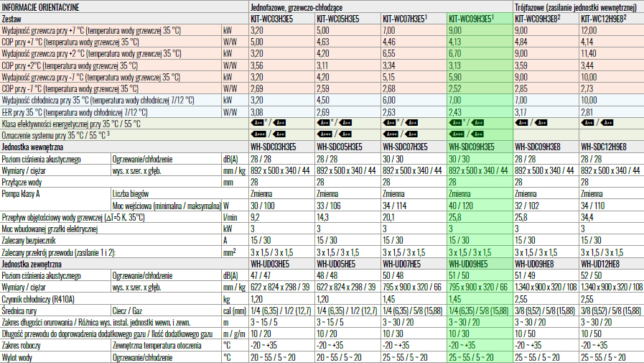Click 'Jednostka zewnętrzna' section heading
Screen dimensions: 644x363
[32, 264]
